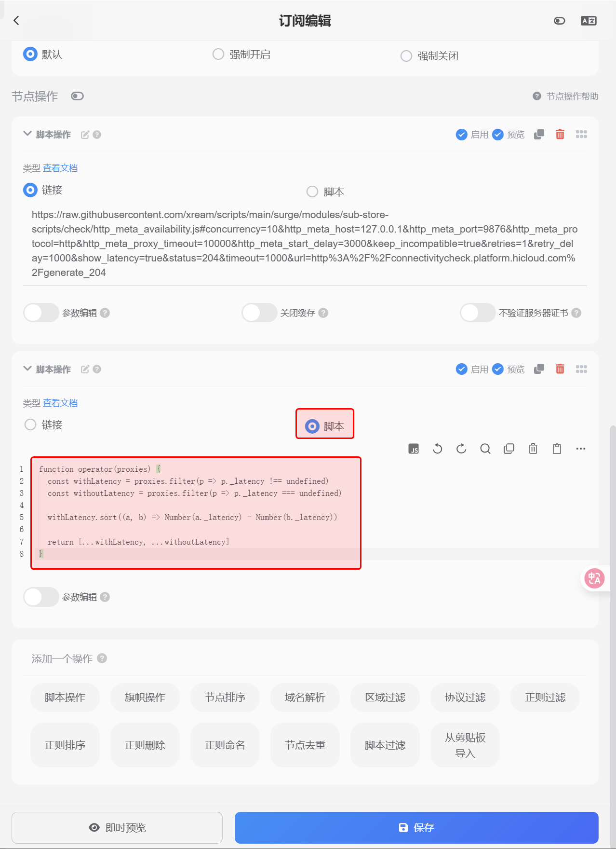Open the 查看文档 link in first operation

(60, 168)
